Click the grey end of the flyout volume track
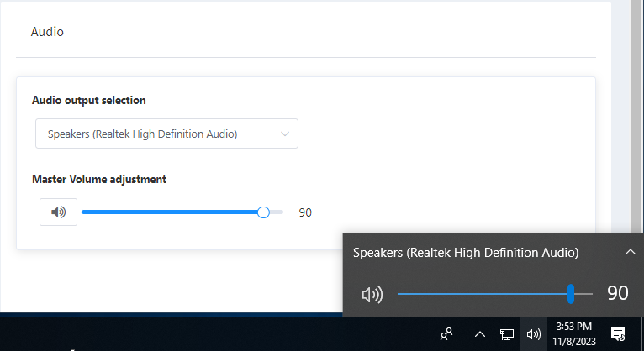The image size is (644, 351). 584,294
